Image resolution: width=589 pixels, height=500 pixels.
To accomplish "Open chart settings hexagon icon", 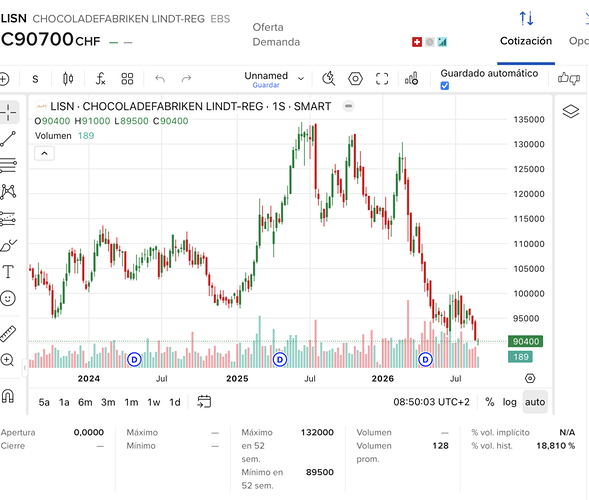I will coord(355,79).
